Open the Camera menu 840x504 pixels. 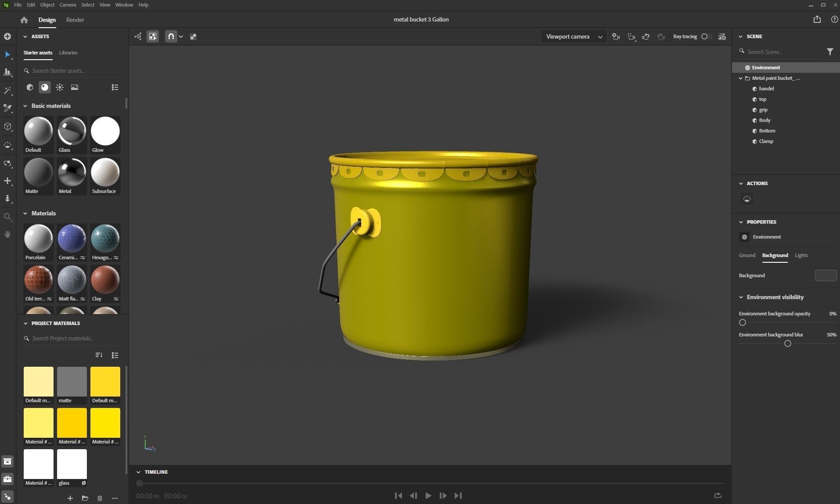[x=68, y=5]
